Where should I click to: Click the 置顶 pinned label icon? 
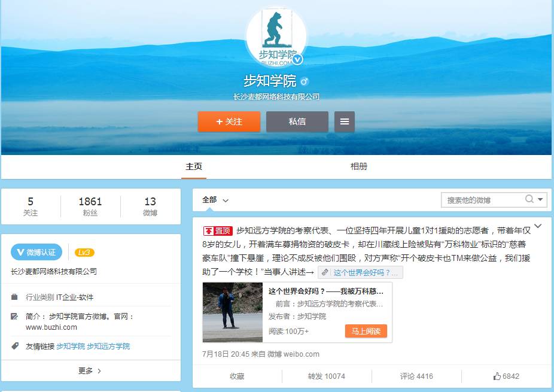(218, 231)
